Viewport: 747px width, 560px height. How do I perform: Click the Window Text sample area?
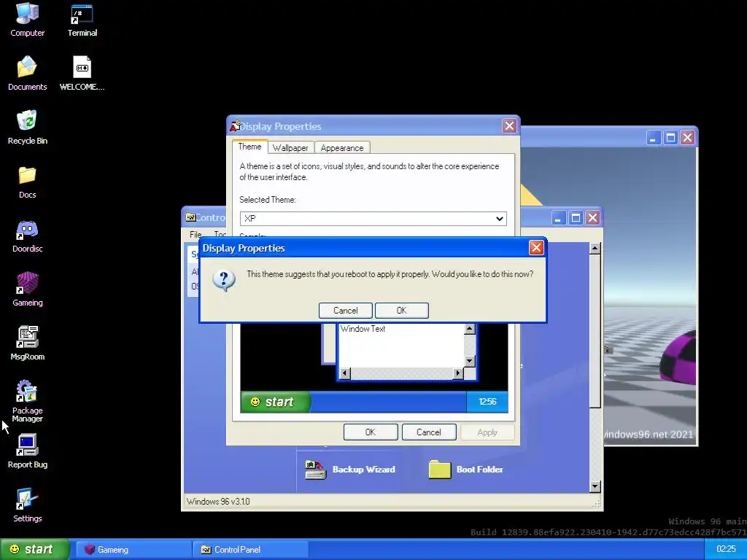(401, 345)
